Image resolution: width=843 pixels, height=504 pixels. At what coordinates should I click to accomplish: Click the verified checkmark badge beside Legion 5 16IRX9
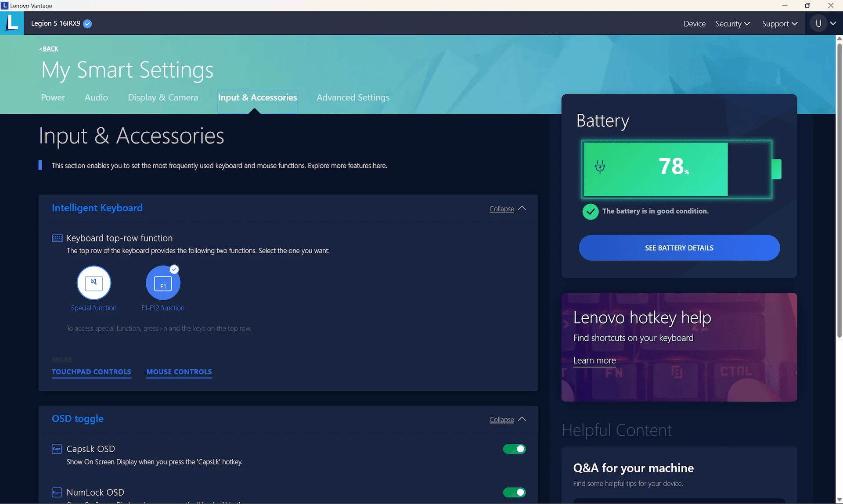click(x=87, y=24)
